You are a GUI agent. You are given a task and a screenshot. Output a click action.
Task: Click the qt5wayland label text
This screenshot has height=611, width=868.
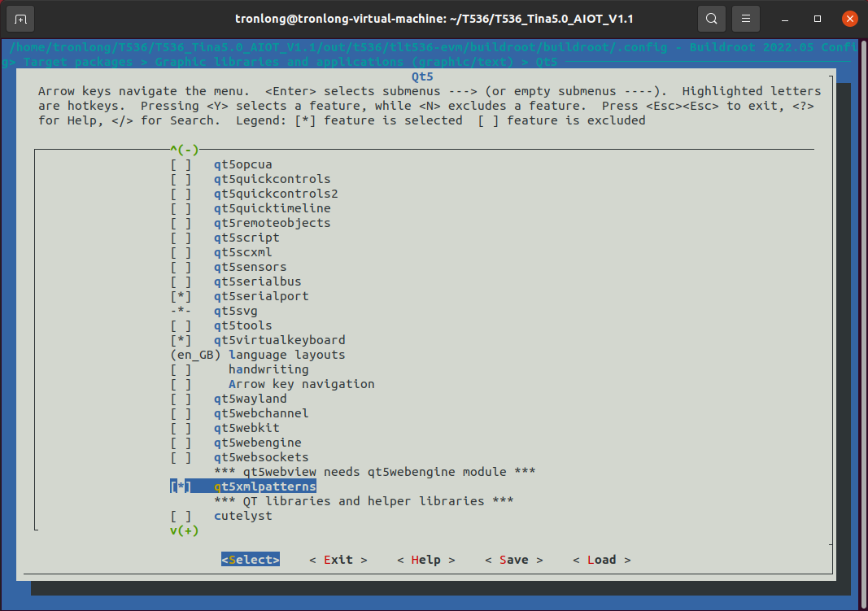click(x=251, y=399)
